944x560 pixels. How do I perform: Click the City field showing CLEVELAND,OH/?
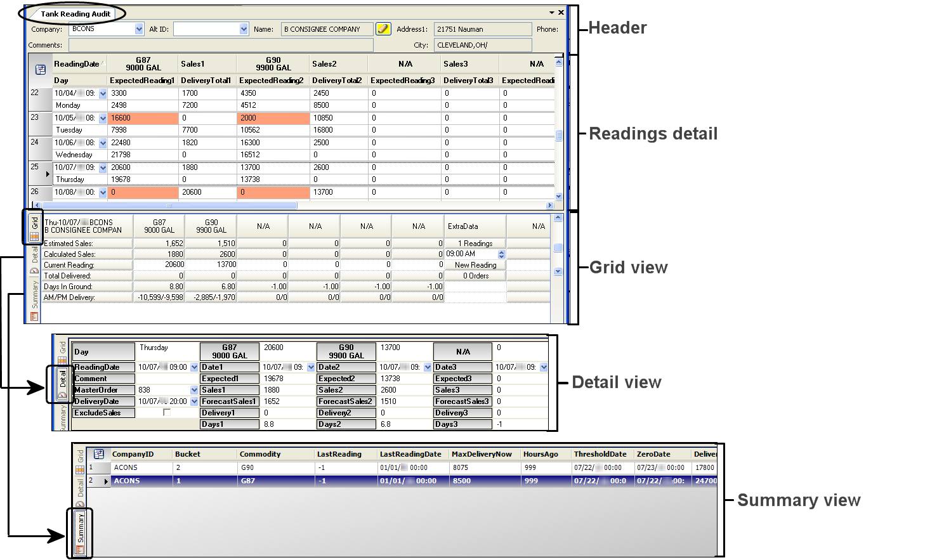click(483, 45)
